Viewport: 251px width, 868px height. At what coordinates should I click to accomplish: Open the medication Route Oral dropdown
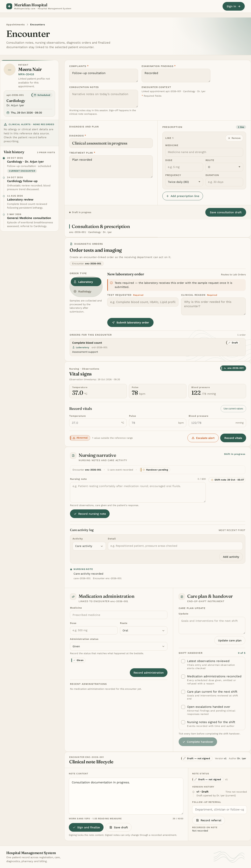pyautogui.click(x=144, y=630)
